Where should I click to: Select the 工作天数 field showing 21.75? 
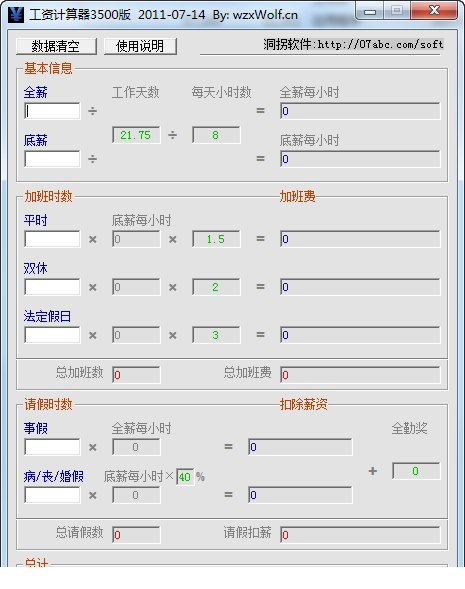point(136,135)
